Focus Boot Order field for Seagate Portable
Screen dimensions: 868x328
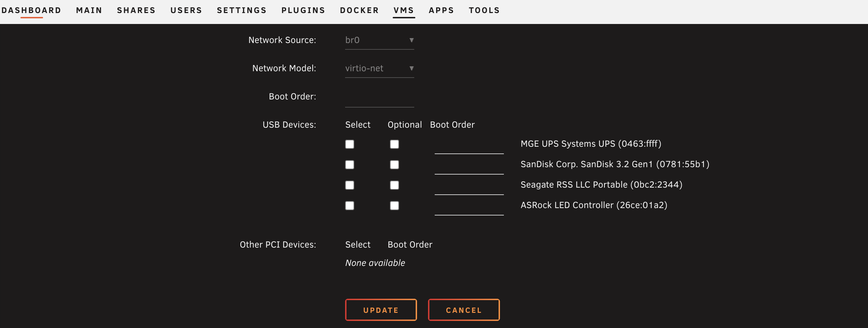pyautogui.click(x=469, y=187)
